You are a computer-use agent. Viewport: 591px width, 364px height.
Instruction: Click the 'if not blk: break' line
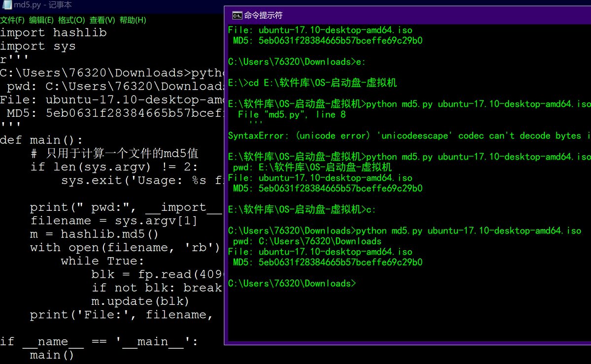[157, 287]
